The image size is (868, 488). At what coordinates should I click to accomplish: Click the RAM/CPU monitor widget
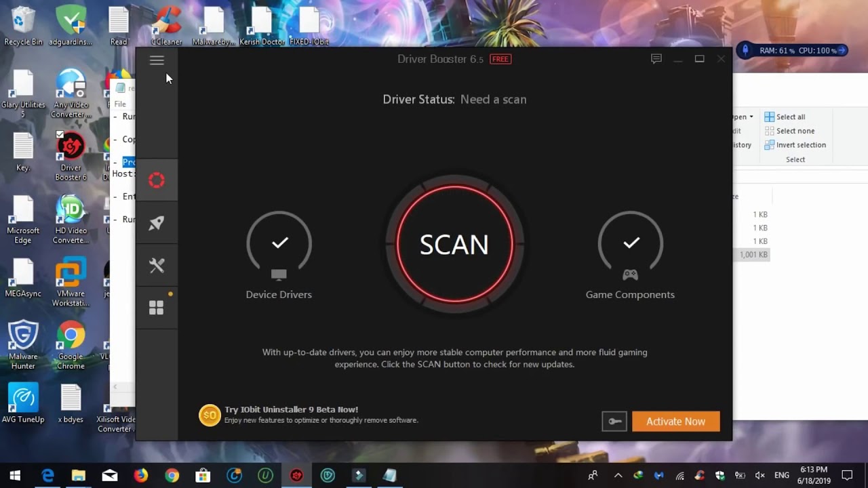pos(793,50)
